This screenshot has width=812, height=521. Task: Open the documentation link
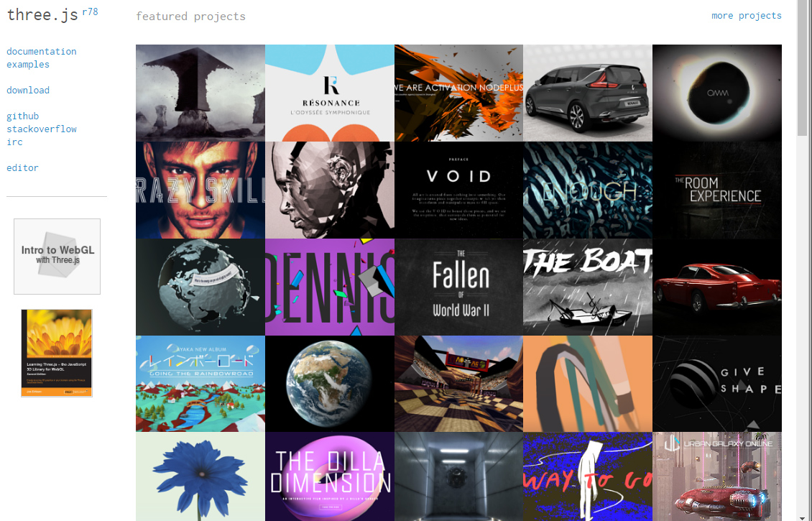[x=42, y=51]
